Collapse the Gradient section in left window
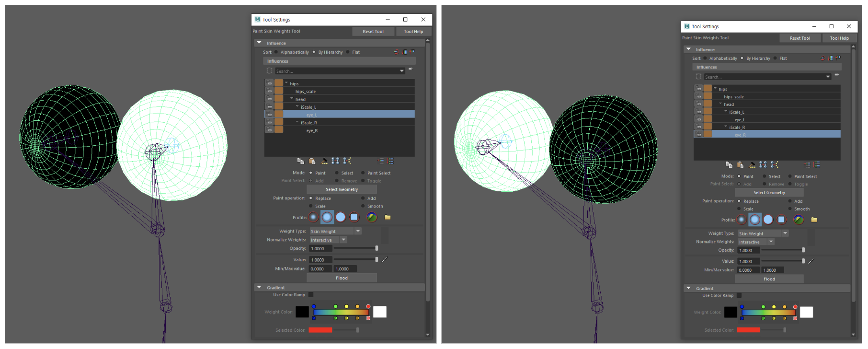The width and height of the screenshot is (868, 349). click(x=259, y=288)
